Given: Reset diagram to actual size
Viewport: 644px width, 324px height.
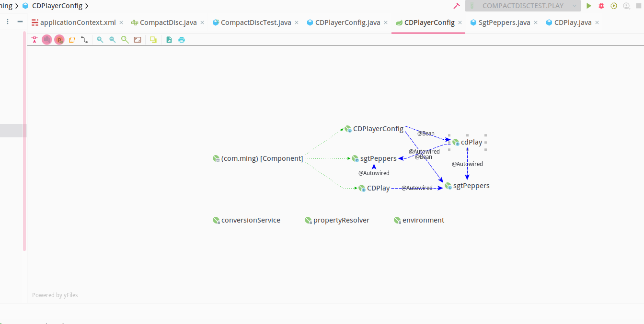Looking at the screenshot, I should [125, 40].
